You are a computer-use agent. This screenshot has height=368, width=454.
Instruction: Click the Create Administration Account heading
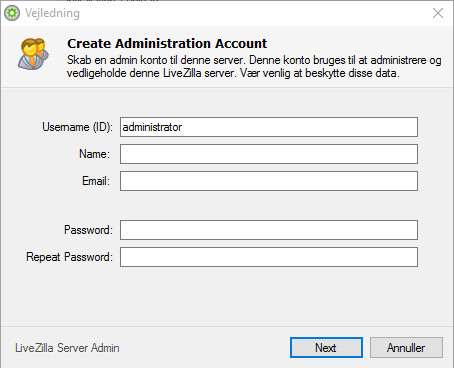[167, 43]
